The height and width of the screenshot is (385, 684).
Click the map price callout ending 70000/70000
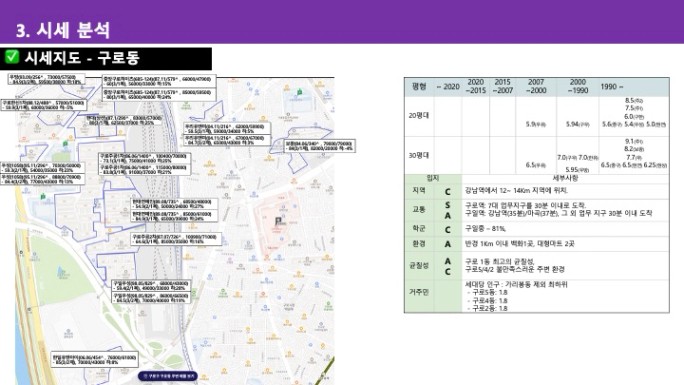(x=320, y=146)
